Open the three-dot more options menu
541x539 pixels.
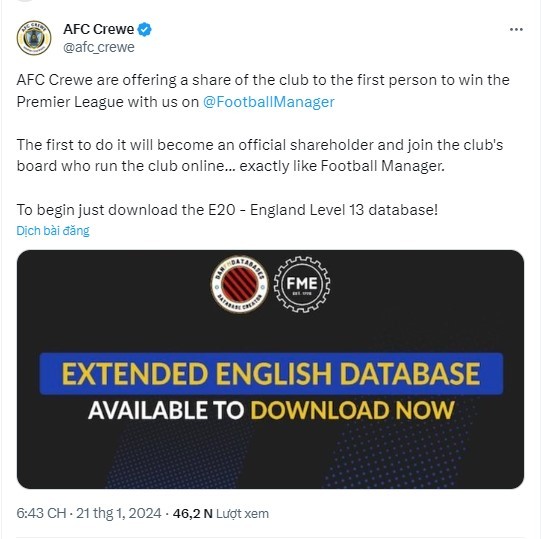516,30
